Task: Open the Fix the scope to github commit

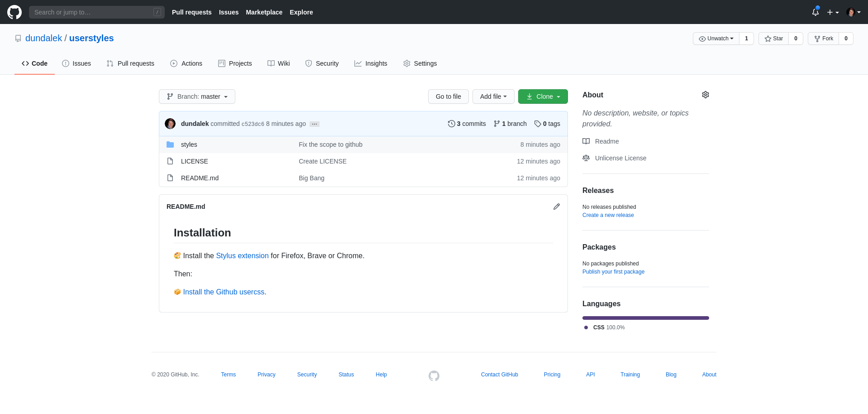Action: 330,144
